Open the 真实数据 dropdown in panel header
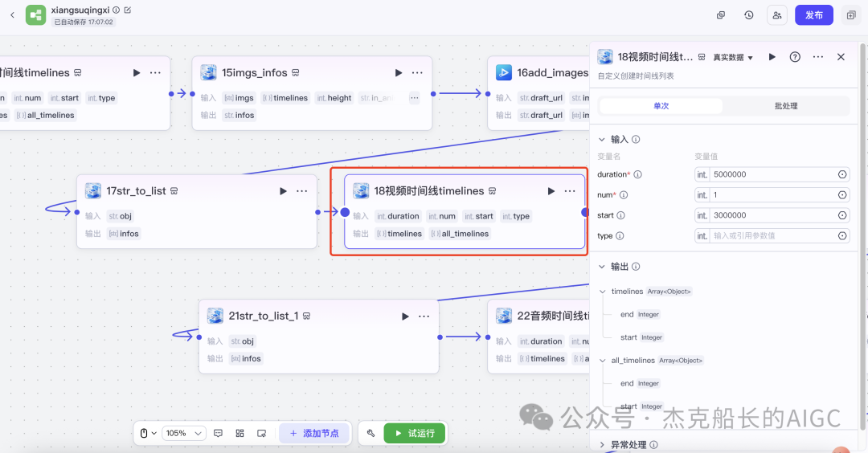This screenshot has width=868, height=453. point(733,58)
